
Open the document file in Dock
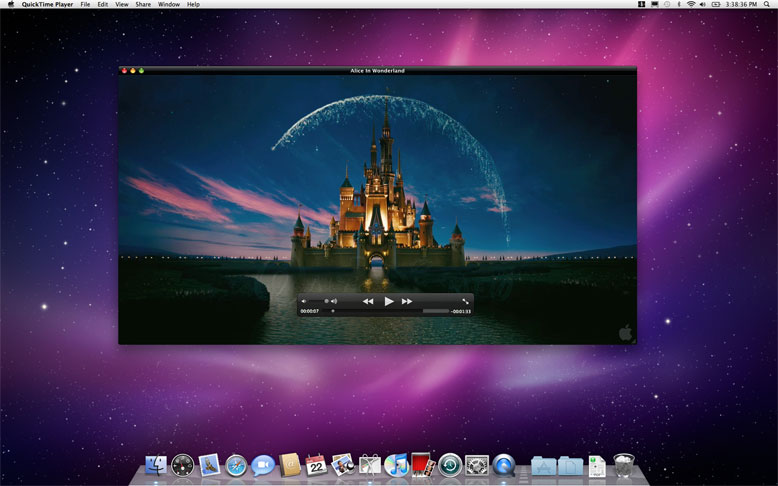click(597, 466)
